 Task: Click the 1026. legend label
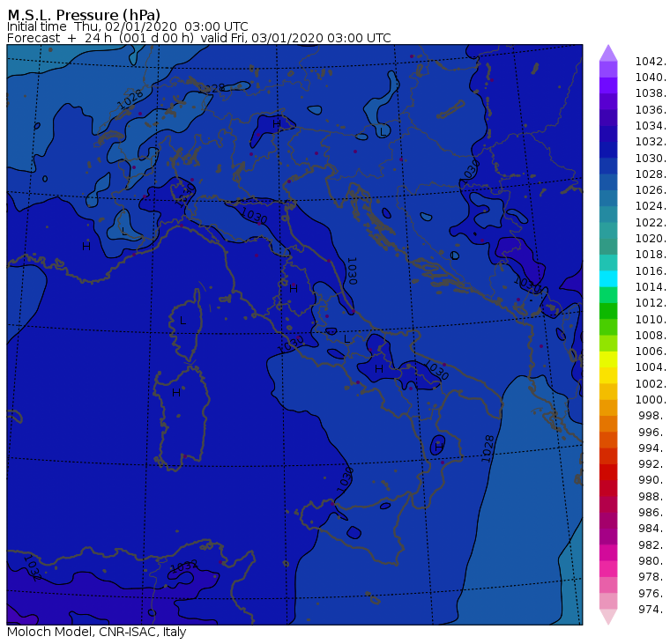(651, 189)
